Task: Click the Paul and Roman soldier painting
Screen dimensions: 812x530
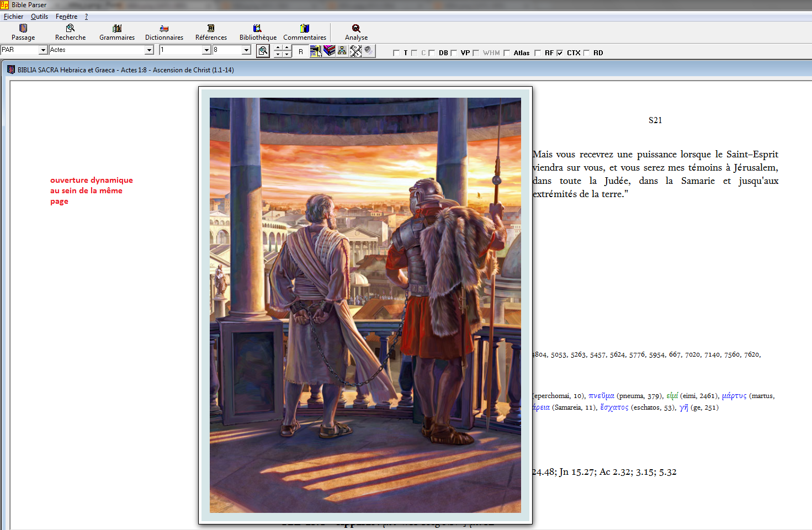Action: 365,305
